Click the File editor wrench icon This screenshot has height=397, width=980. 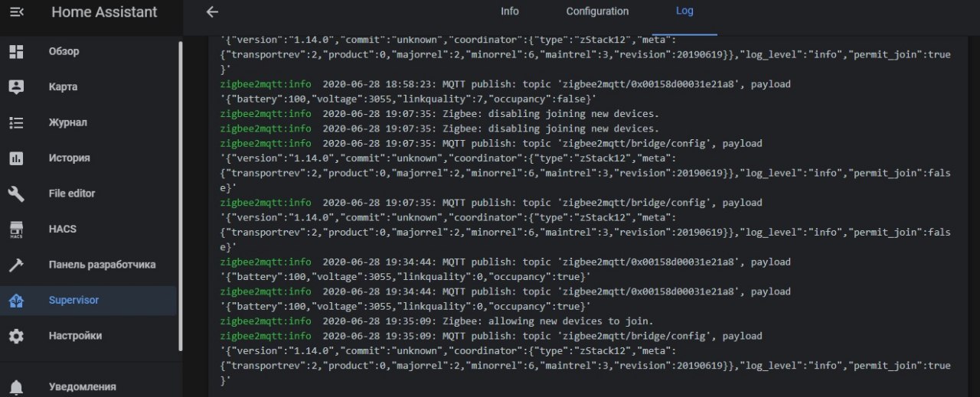pos(17,194)
